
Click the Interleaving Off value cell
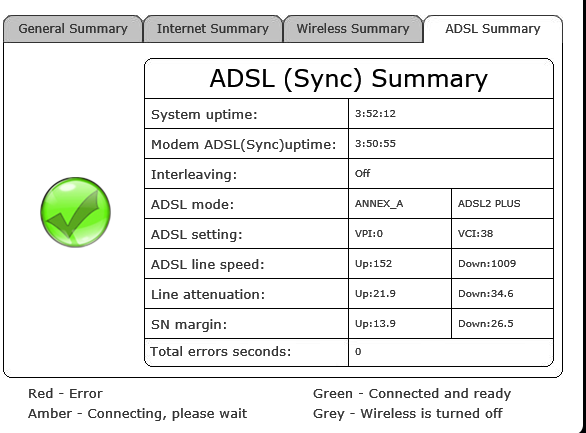point(451,173)
